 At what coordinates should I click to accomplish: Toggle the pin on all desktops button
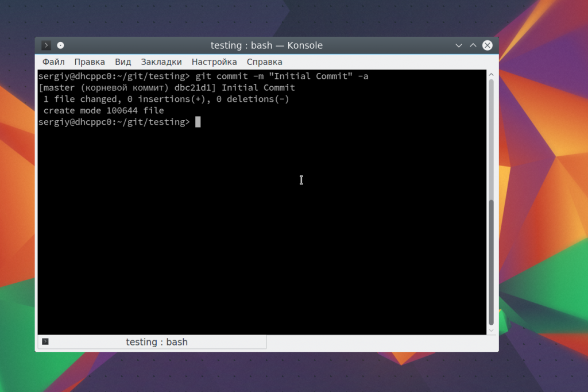(x=60, y=45)
